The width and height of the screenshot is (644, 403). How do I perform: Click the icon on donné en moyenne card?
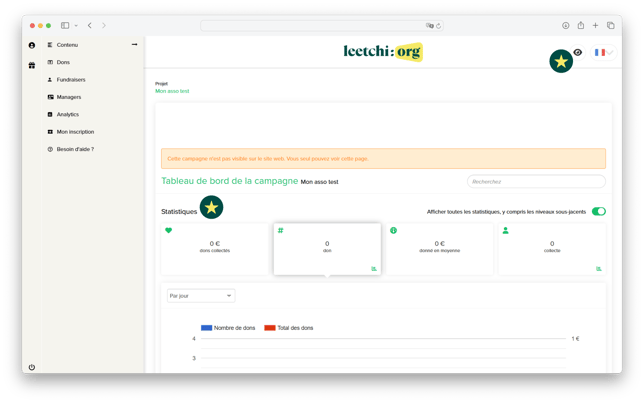[393, 230]
